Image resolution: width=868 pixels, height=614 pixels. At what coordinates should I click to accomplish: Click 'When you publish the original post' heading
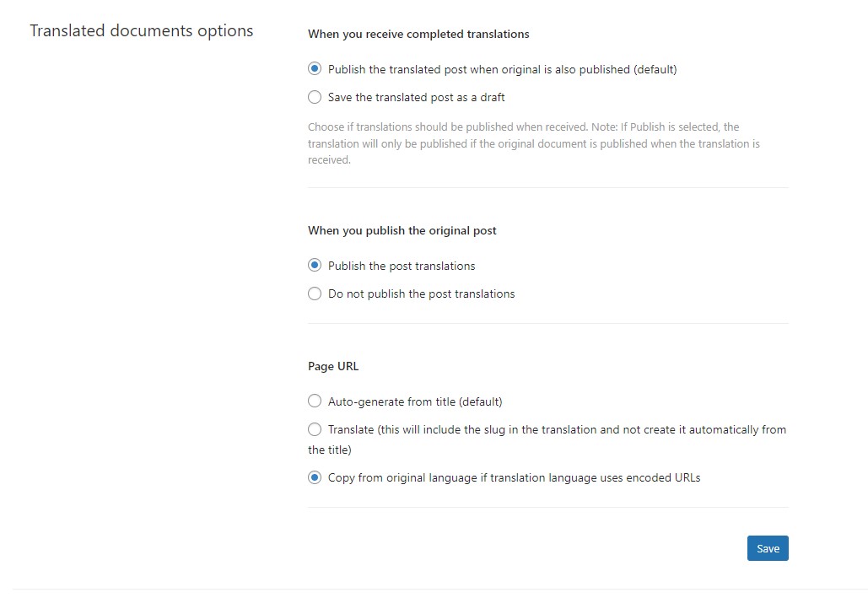point(402,231)
